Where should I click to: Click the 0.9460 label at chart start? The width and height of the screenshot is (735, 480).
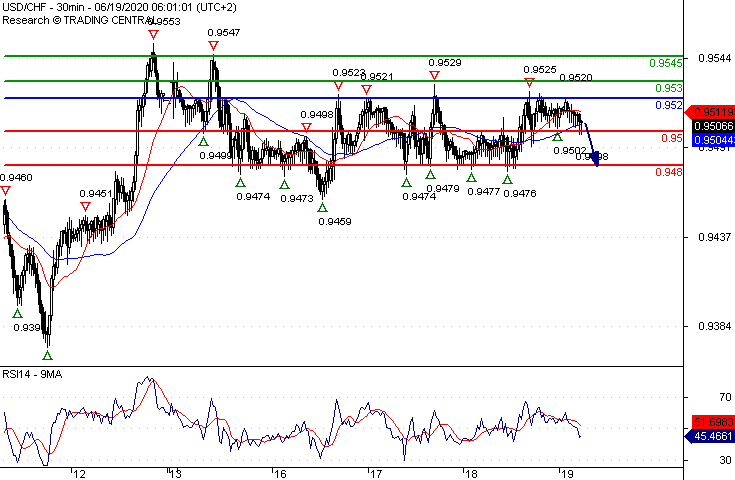point(16,177)
